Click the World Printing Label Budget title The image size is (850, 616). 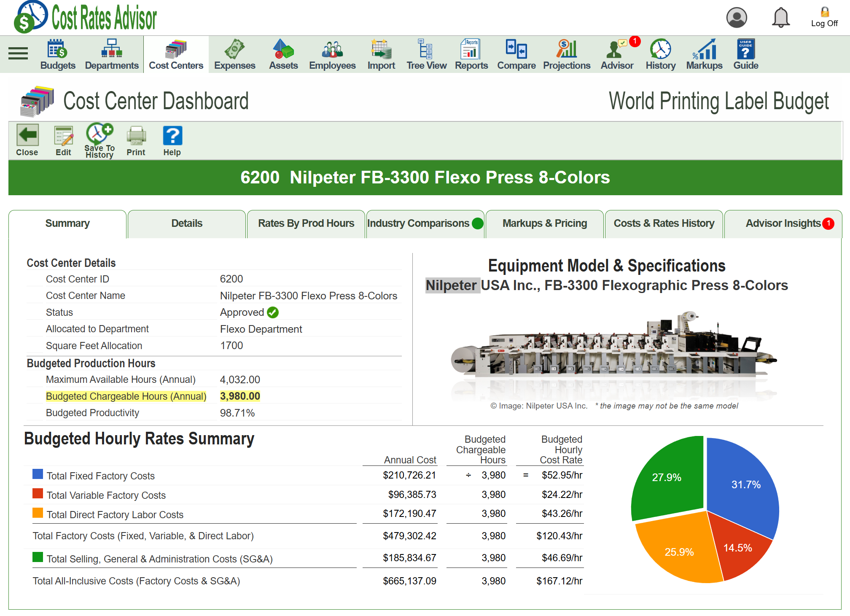pos(718,101)
